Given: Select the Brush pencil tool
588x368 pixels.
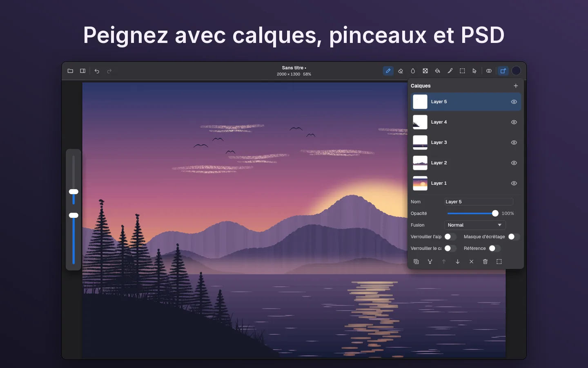Looking at the screenshot, I should click(x=388, y=71).
